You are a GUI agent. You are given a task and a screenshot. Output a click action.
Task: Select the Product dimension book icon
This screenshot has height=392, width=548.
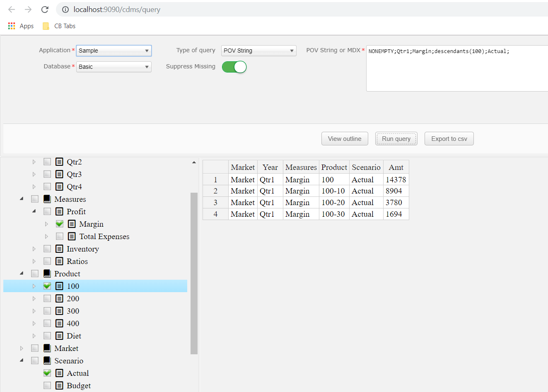47,273
